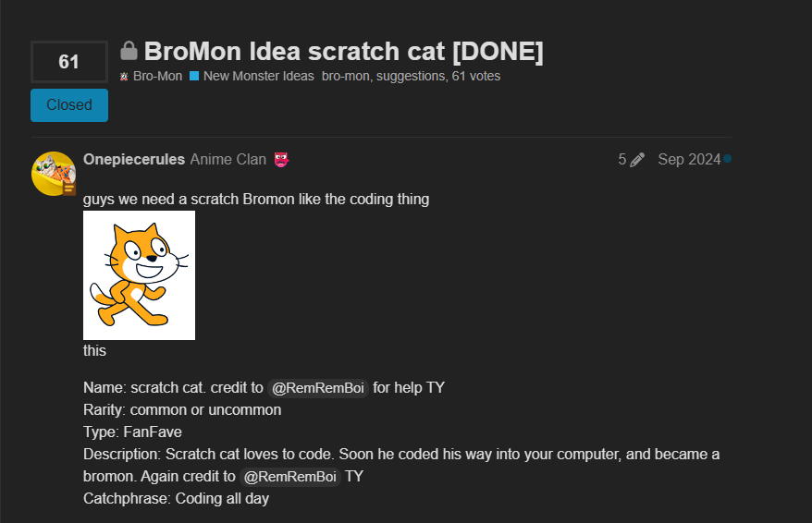
Task: Click the @RemRemBoi mention in the Description
Action: (x=290, y=477)
